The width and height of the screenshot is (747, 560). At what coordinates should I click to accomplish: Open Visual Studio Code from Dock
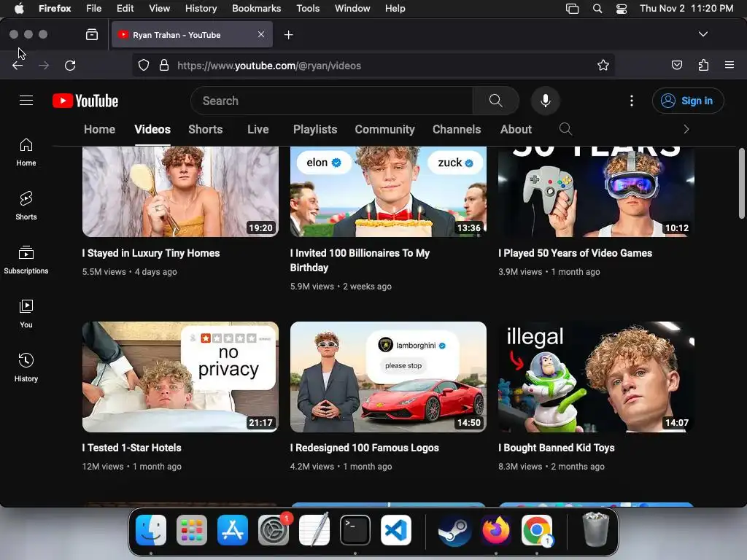pyautogui.click(x=396, y=530)
